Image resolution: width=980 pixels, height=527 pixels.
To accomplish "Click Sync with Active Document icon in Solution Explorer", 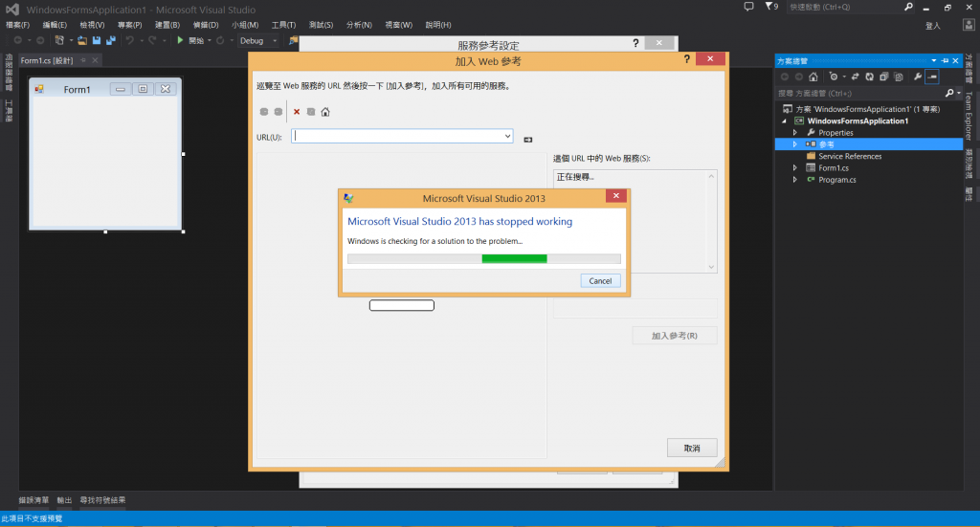I will point(855,77).
